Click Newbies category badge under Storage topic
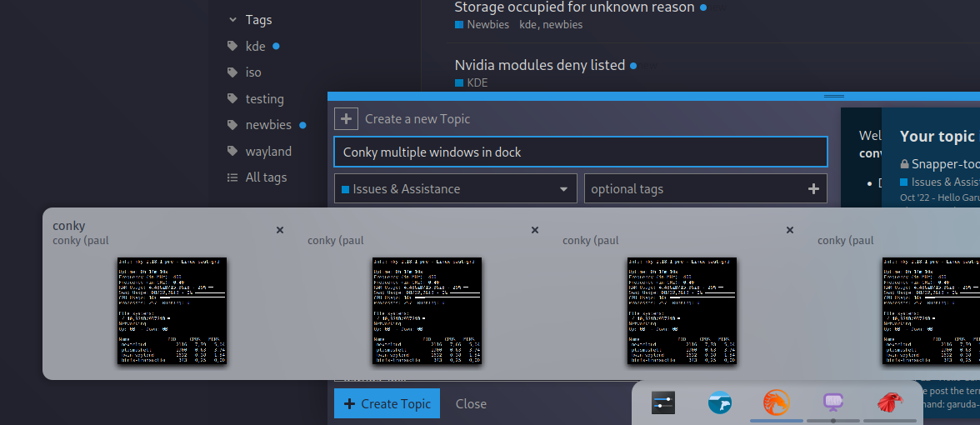980x425 pixels. pos(483,25)
